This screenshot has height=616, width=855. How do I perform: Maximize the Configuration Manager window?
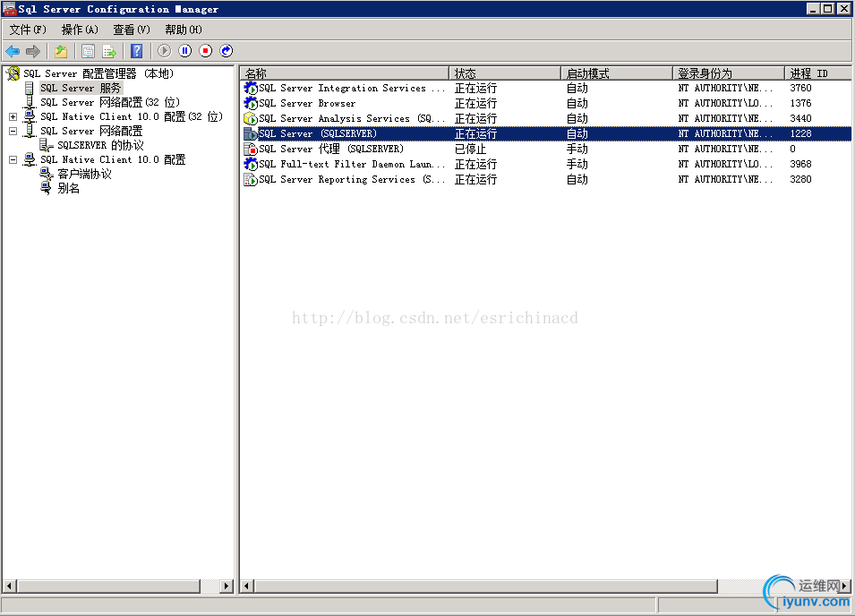tap(828, 8)
